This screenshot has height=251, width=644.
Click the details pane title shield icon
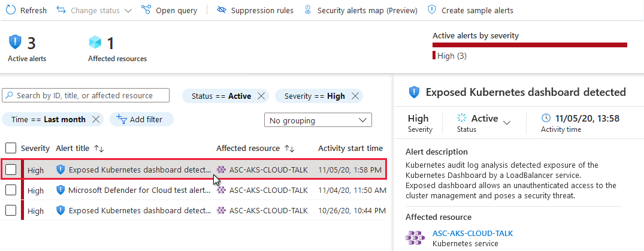pyautogui.click(x=414, y=92)
